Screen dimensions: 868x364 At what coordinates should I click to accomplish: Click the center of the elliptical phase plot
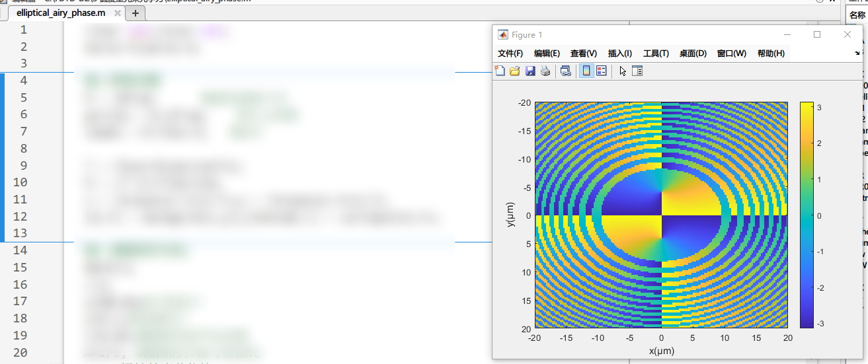click(x=661, y=215)
